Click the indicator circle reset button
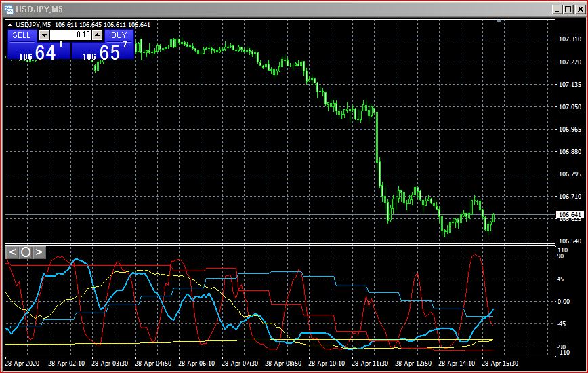Screen dimensions: 588x373 click(x=26, y=252)
